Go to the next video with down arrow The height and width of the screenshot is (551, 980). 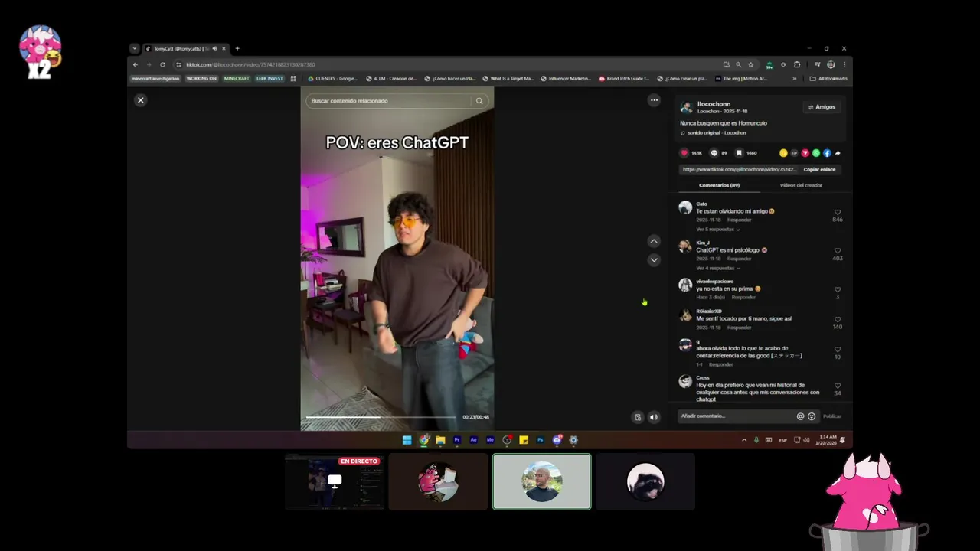coord(654,260)
